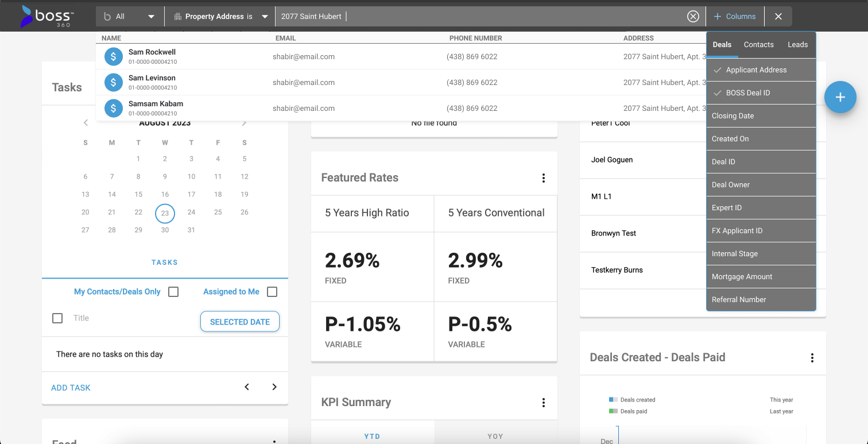Screen dimensions: 868x444
Task: Click Deals created legend item
Action: tap(632, 400)
